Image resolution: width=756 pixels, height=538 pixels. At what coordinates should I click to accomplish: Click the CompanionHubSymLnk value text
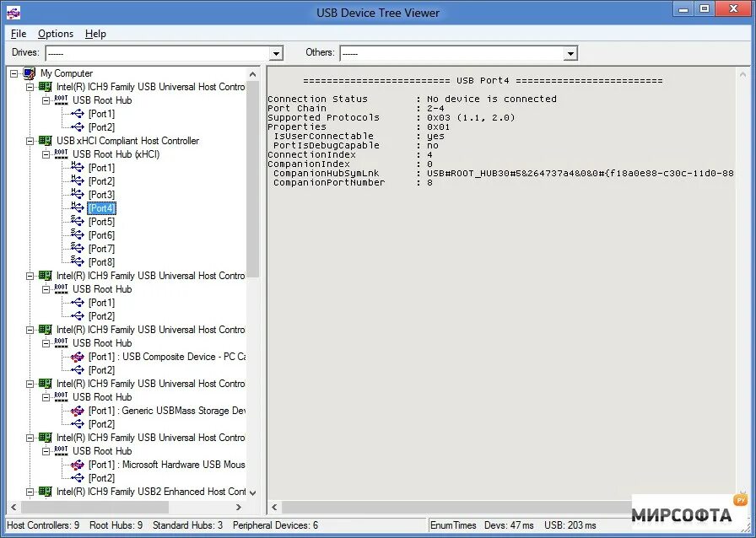pos(580,173)
